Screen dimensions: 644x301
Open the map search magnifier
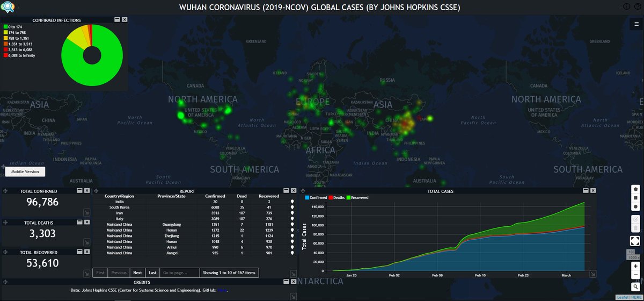(636, 287)
